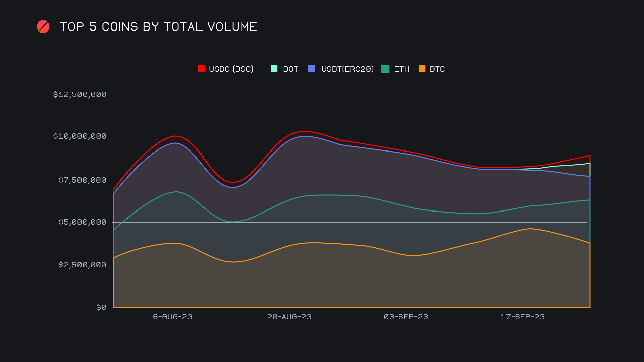Image resolution: width=644 pixels, height=362 pixels.
Task: Click the $0 y-axis label
Action: (x=101, y=307)
